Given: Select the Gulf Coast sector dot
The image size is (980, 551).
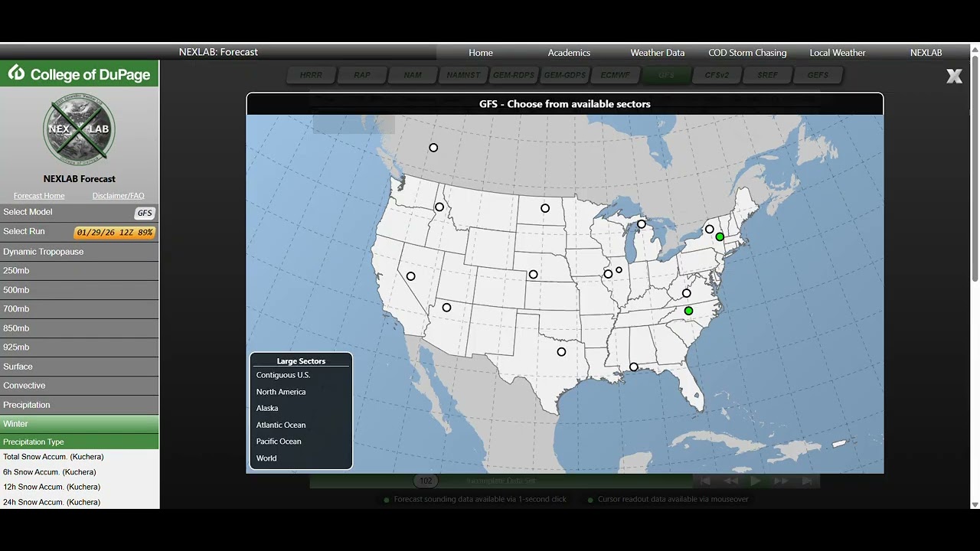Looking at the screenshot, I should 634,367.
